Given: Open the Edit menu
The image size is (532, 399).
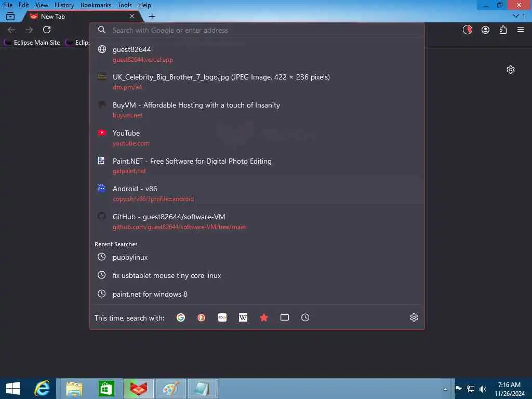Looking at the screenshot, I should (x=24, y=5).
